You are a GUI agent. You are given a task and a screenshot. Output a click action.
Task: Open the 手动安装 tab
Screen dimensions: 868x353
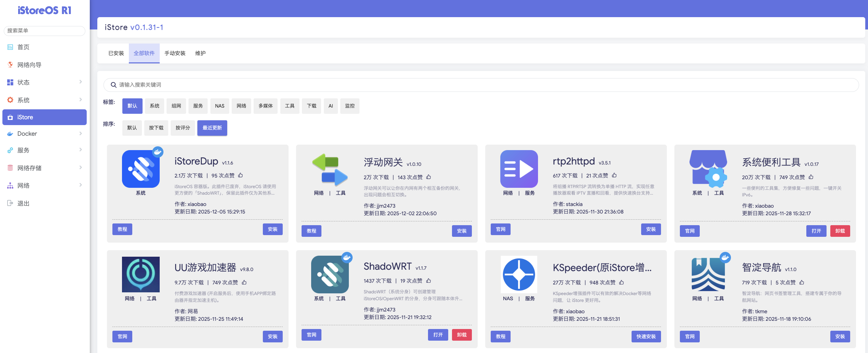coord(175,53)
